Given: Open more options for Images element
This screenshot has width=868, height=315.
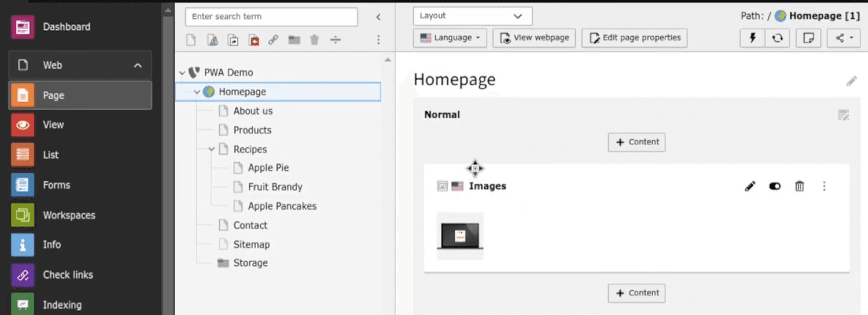Looking at the screenshot, I should coord(825,186).
